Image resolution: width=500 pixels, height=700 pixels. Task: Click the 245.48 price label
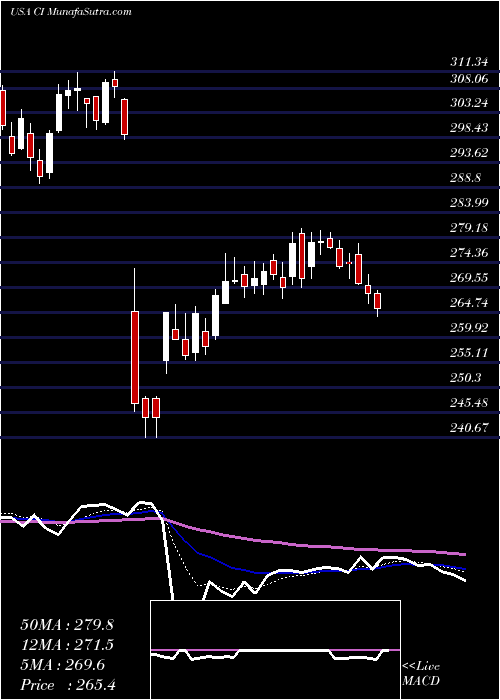point(469,403)
